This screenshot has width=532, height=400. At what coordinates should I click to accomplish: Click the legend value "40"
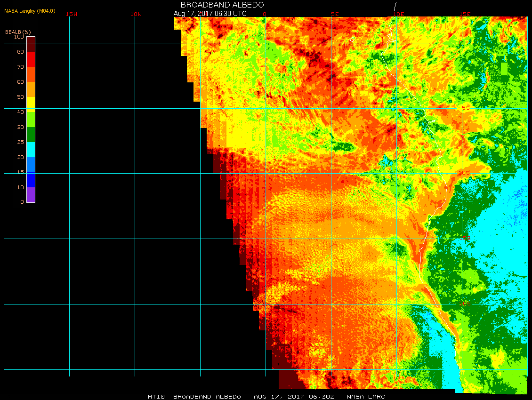[21, 112]
